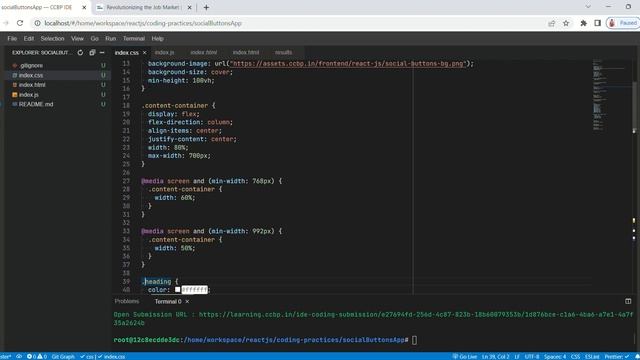Open index.css in Explorer
Viewport: 640px width, 360px height.
(31, 75)
